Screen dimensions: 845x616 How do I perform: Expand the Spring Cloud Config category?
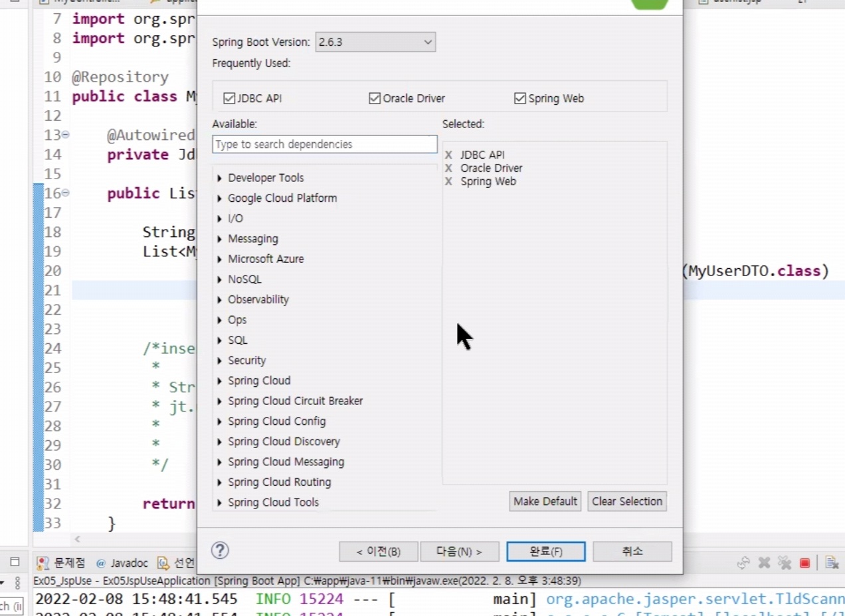(x=219, y=422)
